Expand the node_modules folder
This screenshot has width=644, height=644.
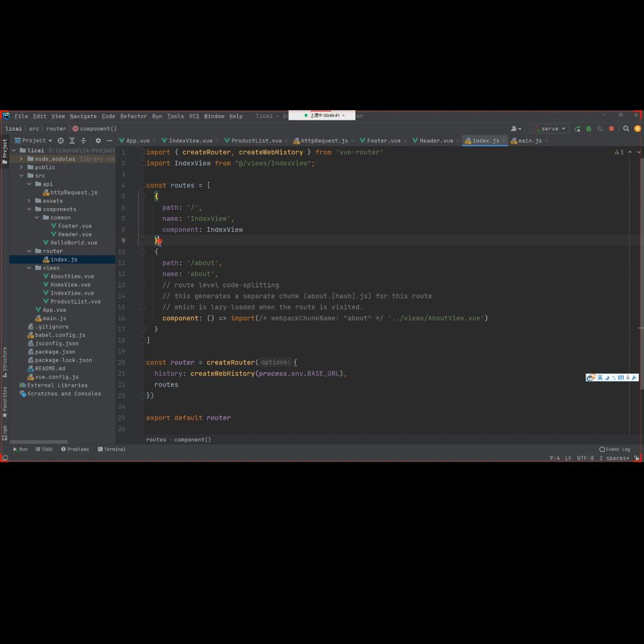[x=21, y=159]
